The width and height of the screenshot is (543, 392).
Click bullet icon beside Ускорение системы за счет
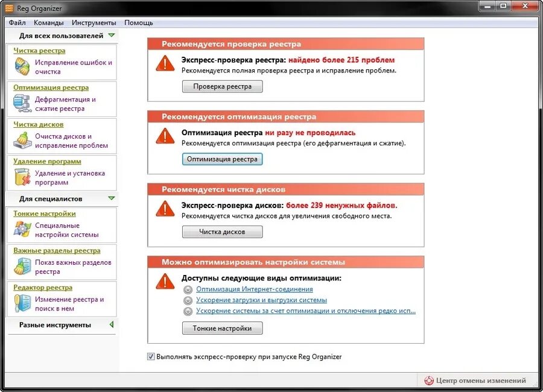coord(188,311)
